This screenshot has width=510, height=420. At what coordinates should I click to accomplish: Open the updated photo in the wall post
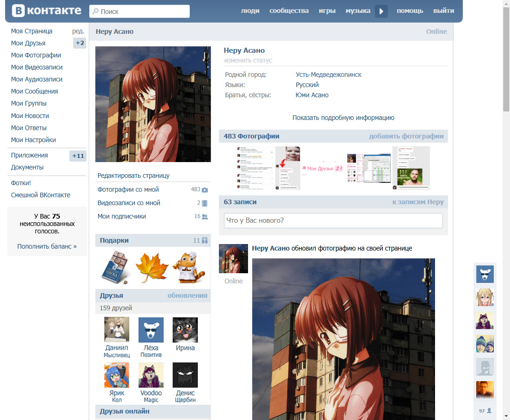point(343,339)
